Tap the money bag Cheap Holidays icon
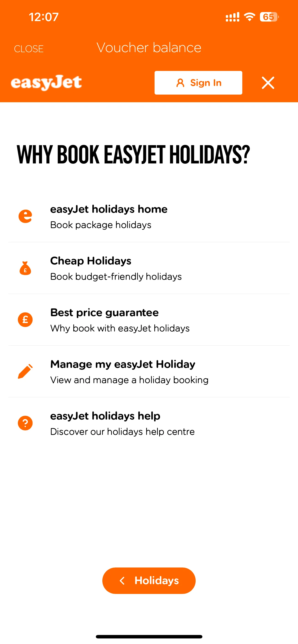 click(x=25, y=268)
